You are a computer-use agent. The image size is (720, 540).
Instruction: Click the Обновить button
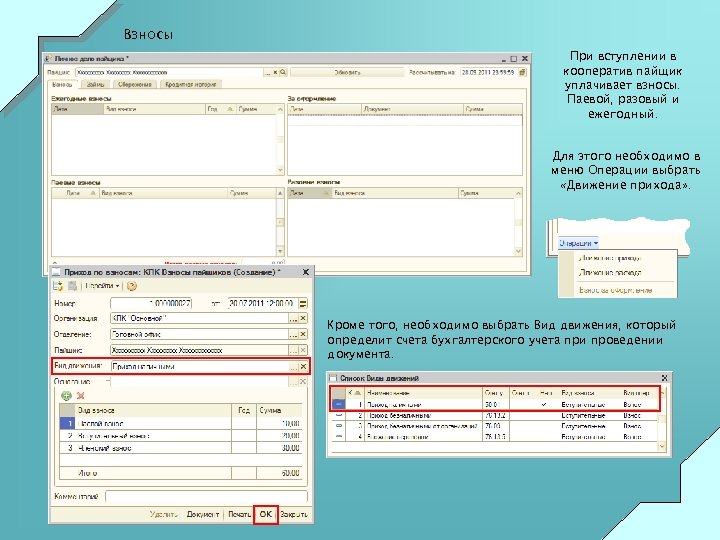click(347, 72)
